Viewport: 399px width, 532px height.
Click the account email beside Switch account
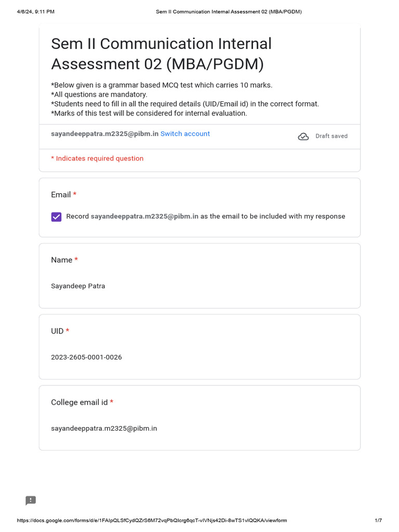pos(104,134)
